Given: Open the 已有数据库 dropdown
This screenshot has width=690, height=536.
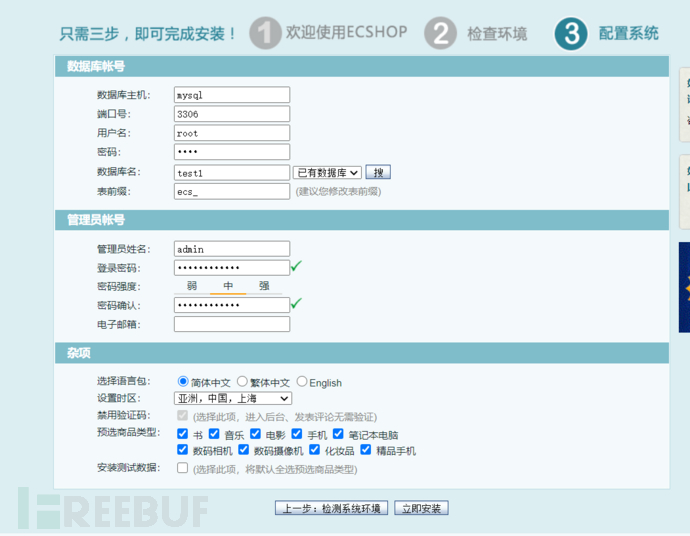Looking at the screenshot, I should [x=327, y=173].
